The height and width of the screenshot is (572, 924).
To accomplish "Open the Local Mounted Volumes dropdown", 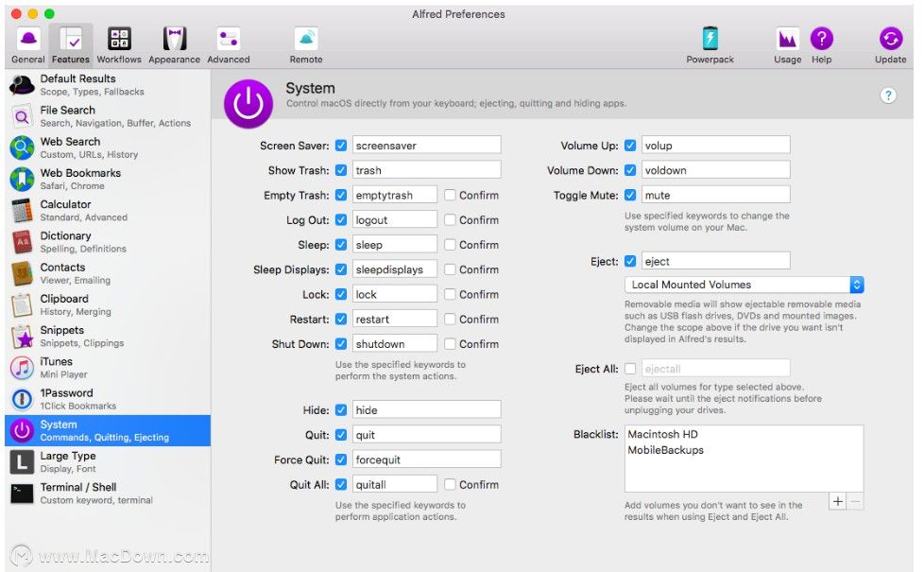I will (744, 285).
